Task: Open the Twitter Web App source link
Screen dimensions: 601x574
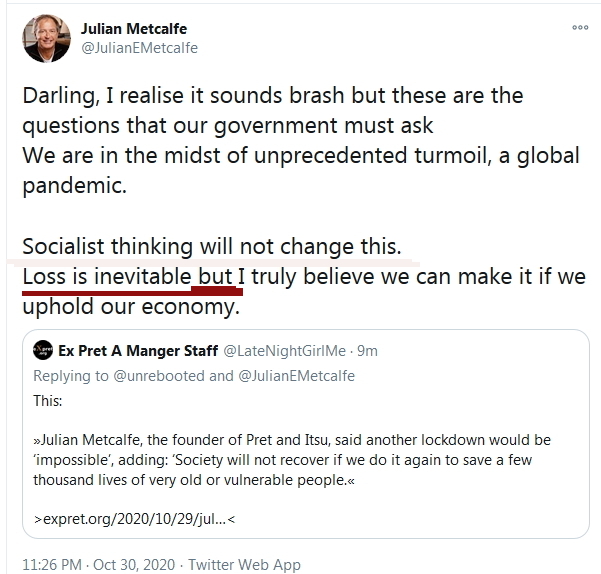Action: point(244,564)
